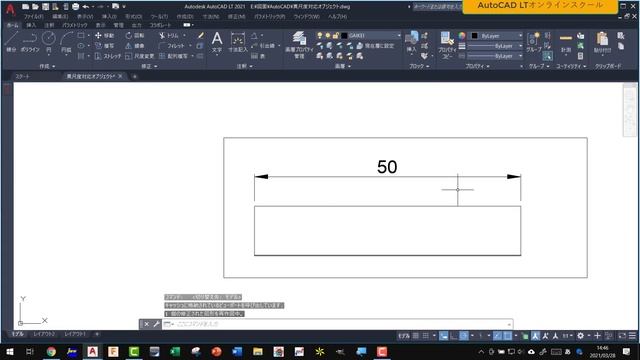
Task: Expand the Layers (画層) panel
Action: [x=342, y=66]
